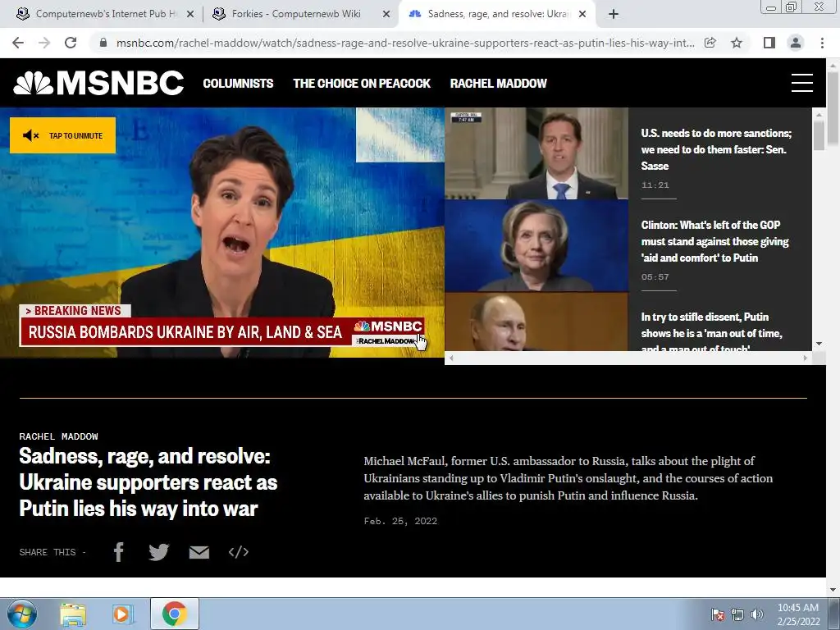Open the Chrome profile avatar
The width and height of the screenshot is (840, 630).
coord(796,43)
